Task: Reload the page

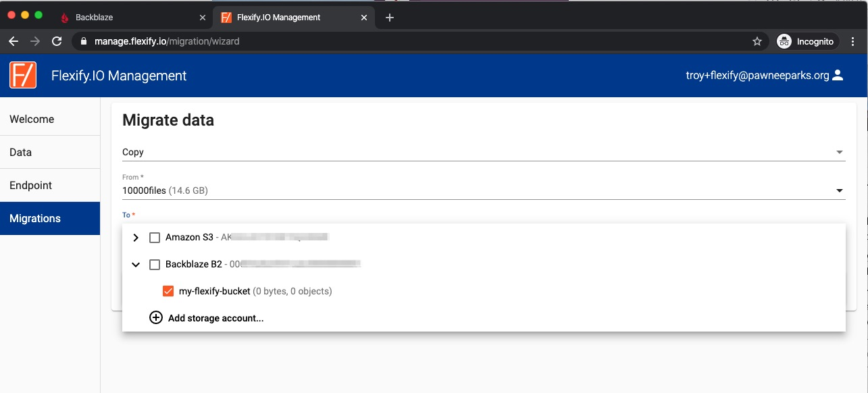Action: click(x=57, y=41)
